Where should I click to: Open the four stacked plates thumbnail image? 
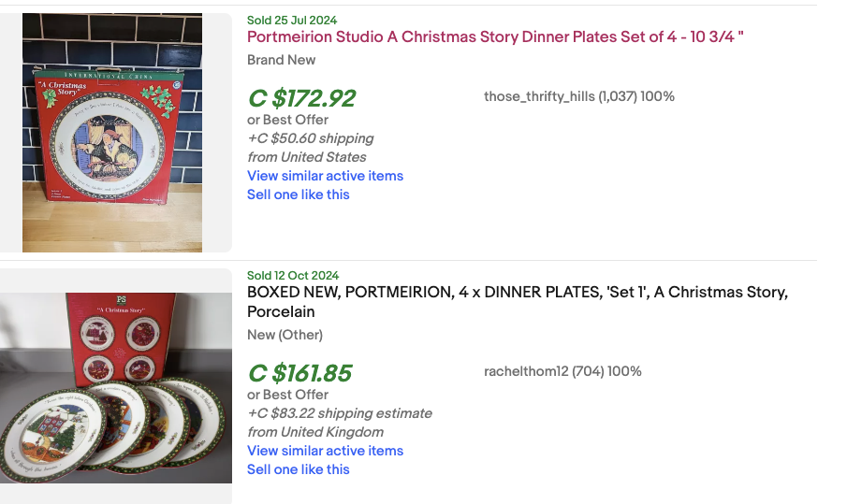(115, 387)
